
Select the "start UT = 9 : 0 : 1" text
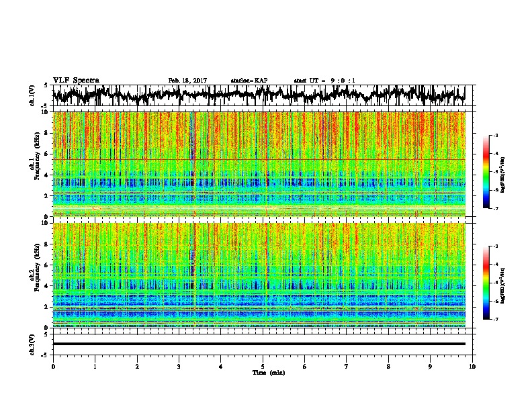point(324,81)
